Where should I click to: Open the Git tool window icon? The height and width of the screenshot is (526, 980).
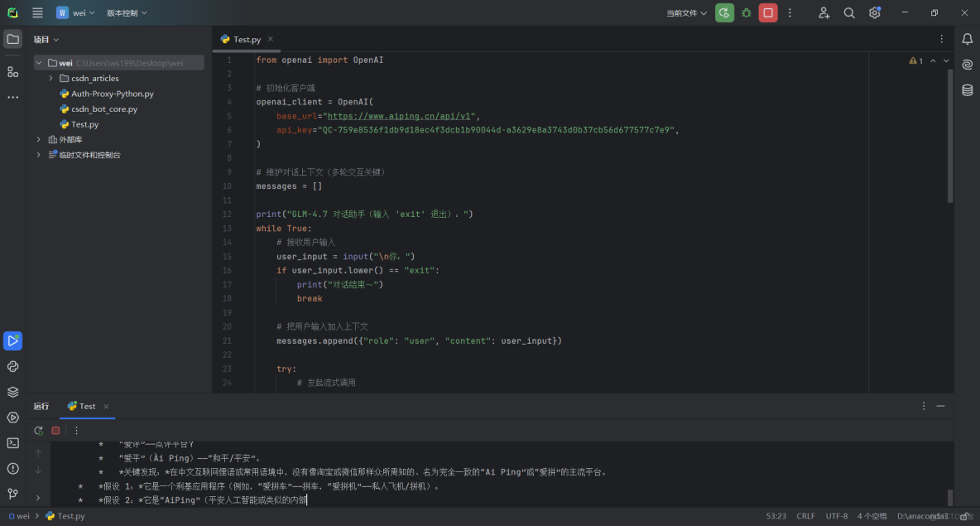[x=12, y=494]
